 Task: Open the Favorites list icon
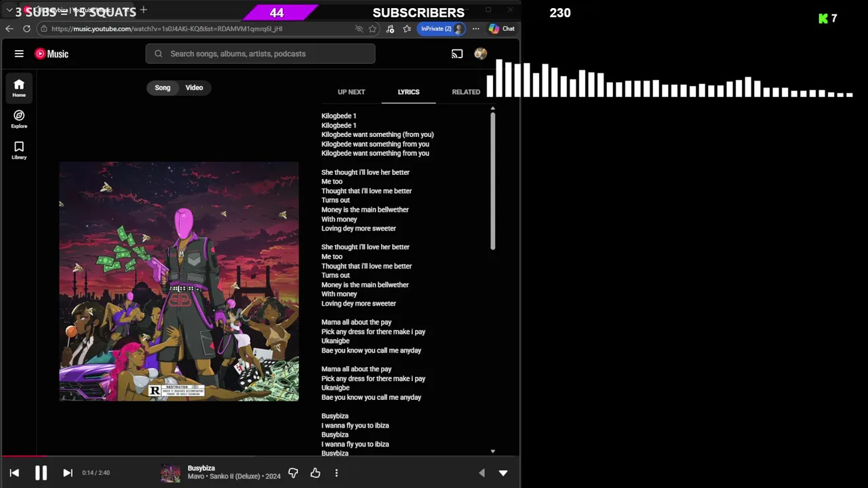coord(407,28)
